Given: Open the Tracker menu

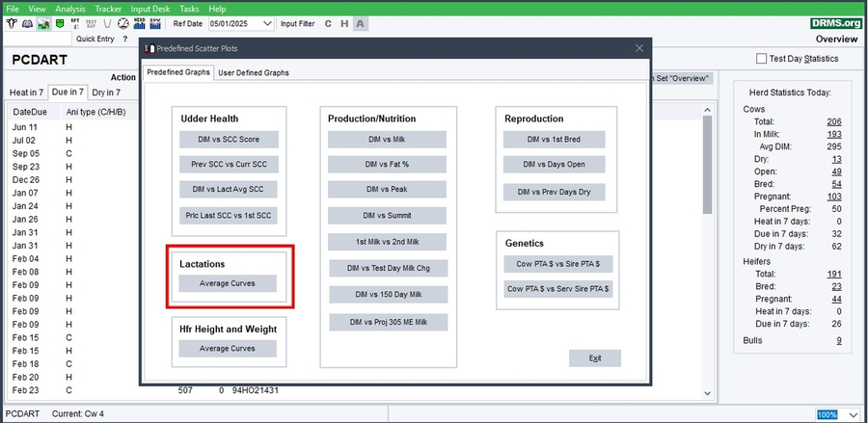Looking at the screenshot, I should 108,9.
